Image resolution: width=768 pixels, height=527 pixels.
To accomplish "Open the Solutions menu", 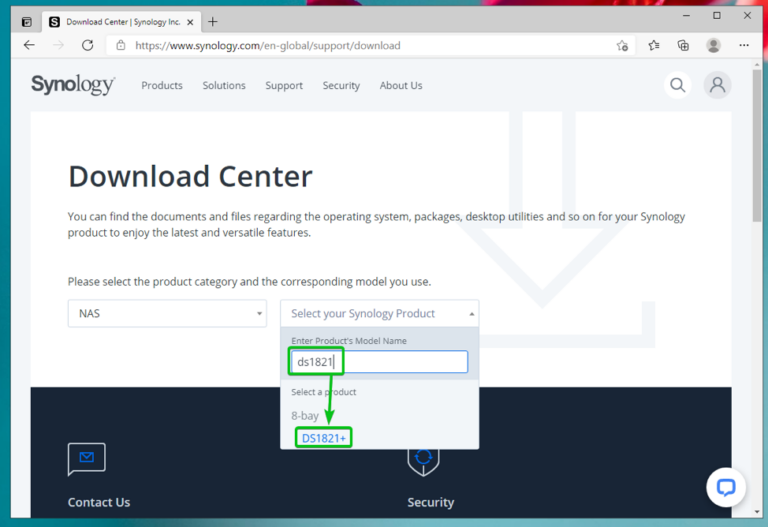I will click(x=224, y=85).
